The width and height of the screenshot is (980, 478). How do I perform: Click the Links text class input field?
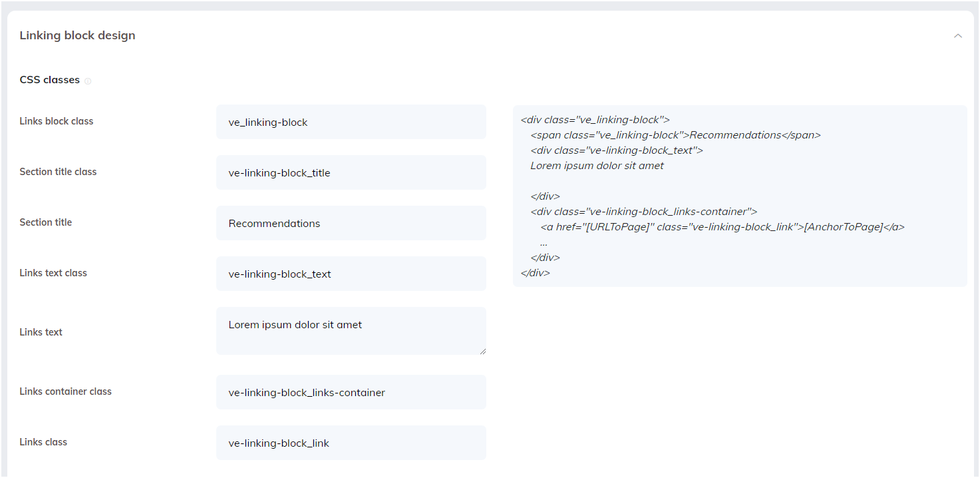[x=351, y=274]
